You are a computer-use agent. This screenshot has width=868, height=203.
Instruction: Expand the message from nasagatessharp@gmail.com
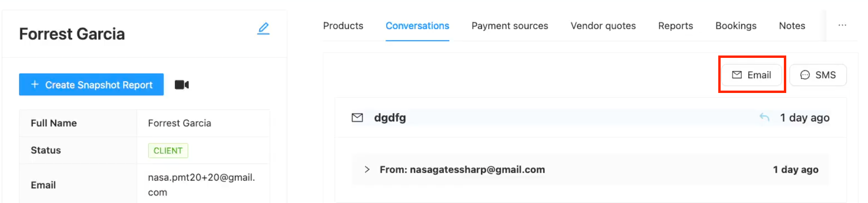pos(367,169)
